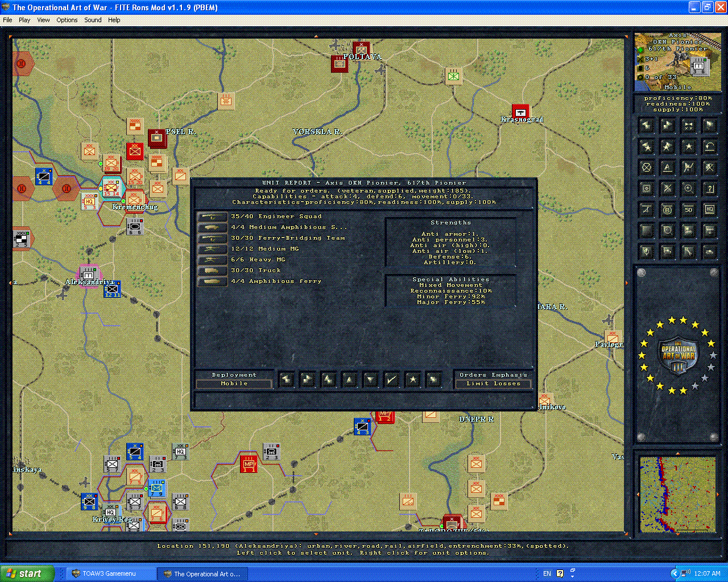Click the microphone icon in the lower toolbar
728x582 pixels.
coord(646,251)
